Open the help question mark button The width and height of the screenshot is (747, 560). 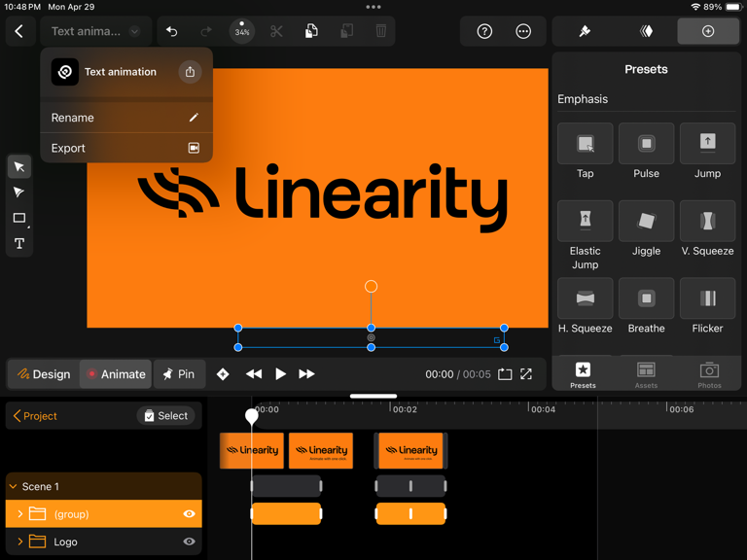[484, 31]
